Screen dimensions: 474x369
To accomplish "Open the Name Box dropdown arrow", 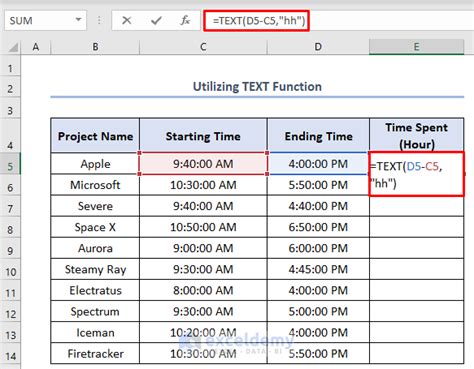I will coord(78,20).
